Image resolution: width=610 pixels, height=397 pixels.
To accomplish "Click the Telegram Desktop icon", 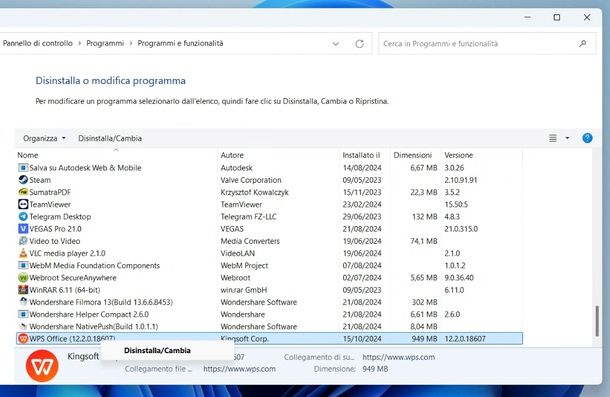I will pyautogui.click(x=23, y=216).
